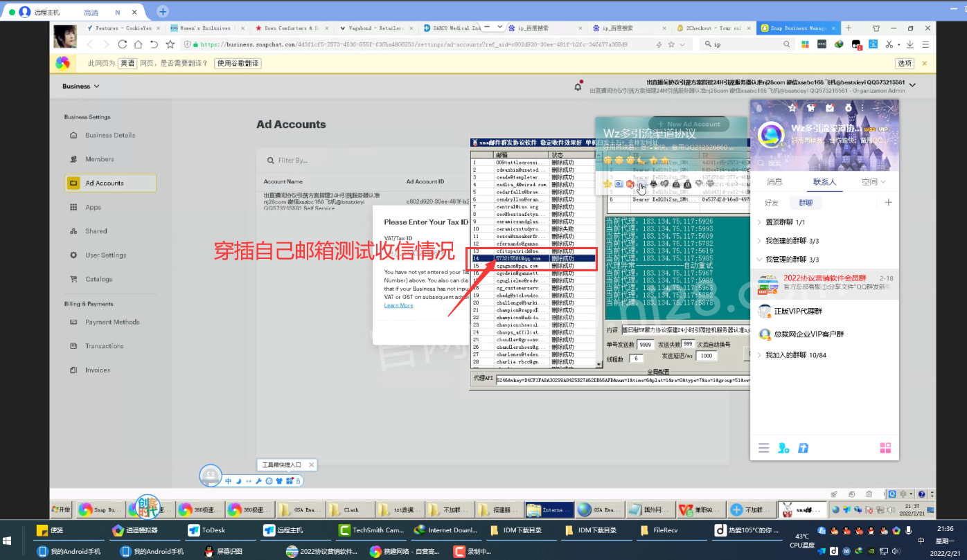Reload page with browser refresh icon
This screenshot has height=560, width=967.
click(123, 44)
